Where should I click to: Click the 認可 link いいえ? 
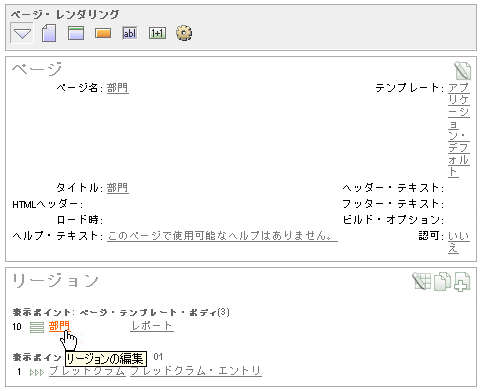(x=459, y=242)
